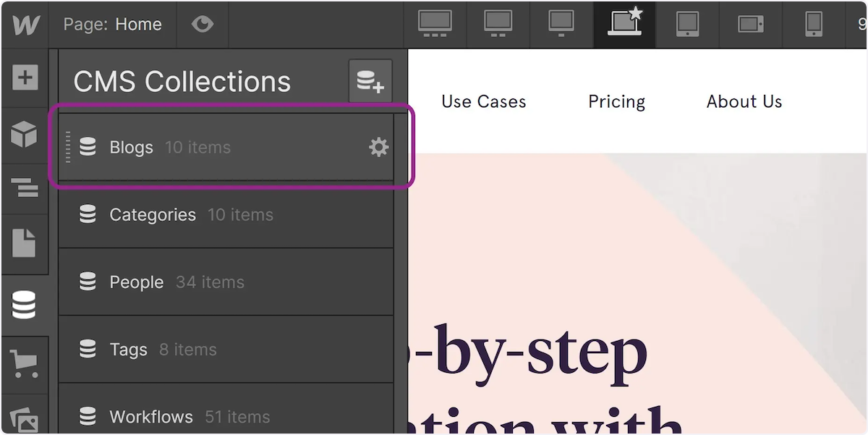Switch to mobile landscape breakpoint

[x=751, y=24]
